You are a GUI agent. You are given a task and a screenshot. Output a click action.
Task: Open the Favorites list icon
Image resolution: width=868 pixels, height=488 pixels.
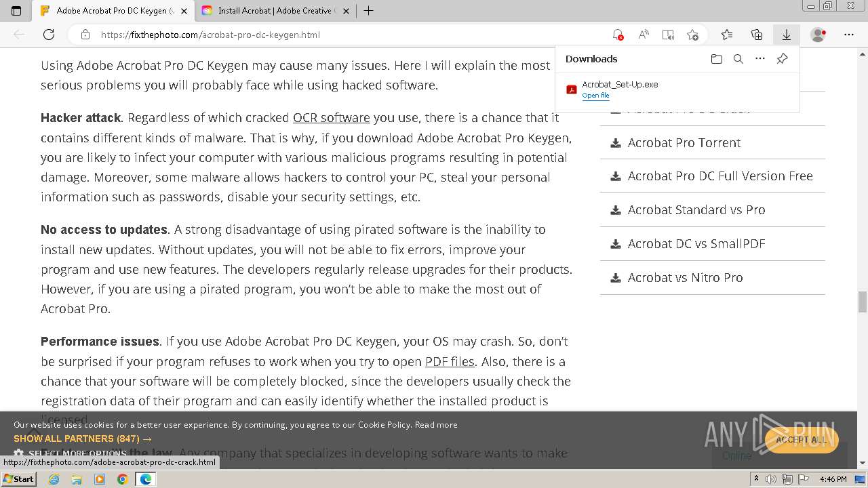(x=727, y=35)
